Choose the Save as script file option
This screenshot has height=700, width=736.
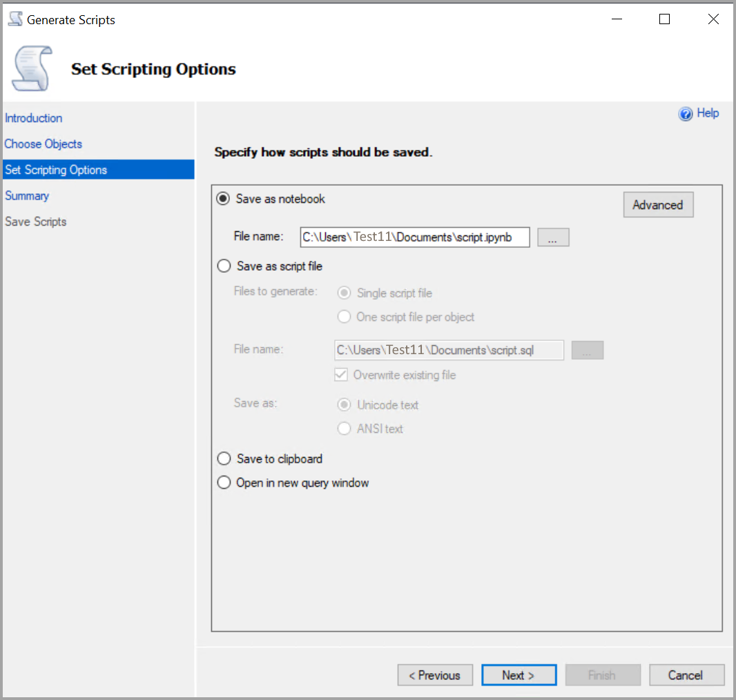[x=224, y=266]
